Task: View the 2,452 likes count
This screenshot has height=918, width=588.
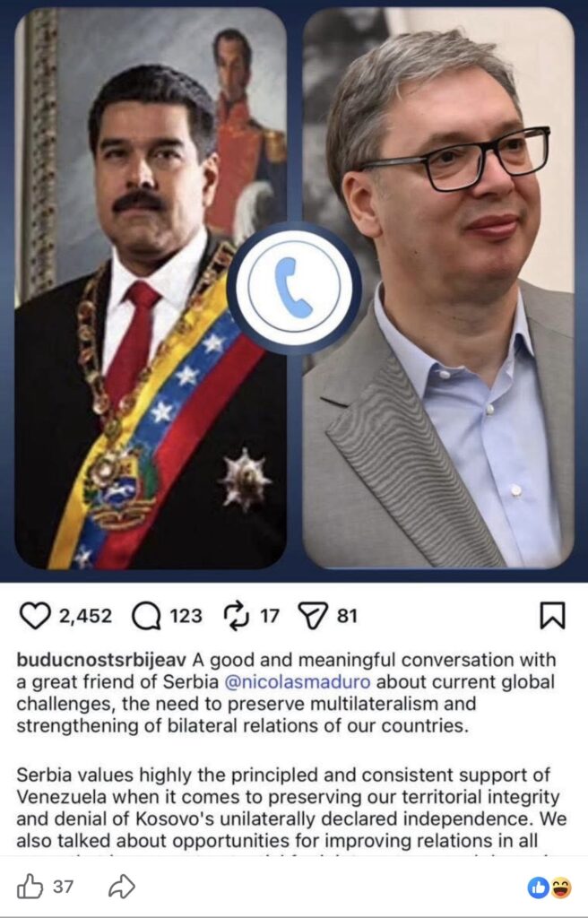Action: (85, 616)
